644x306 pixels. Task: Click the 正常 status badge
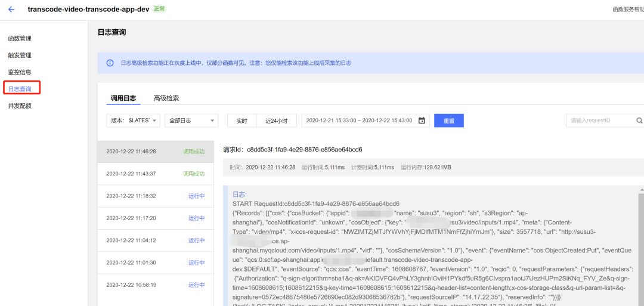coord(160,8)
